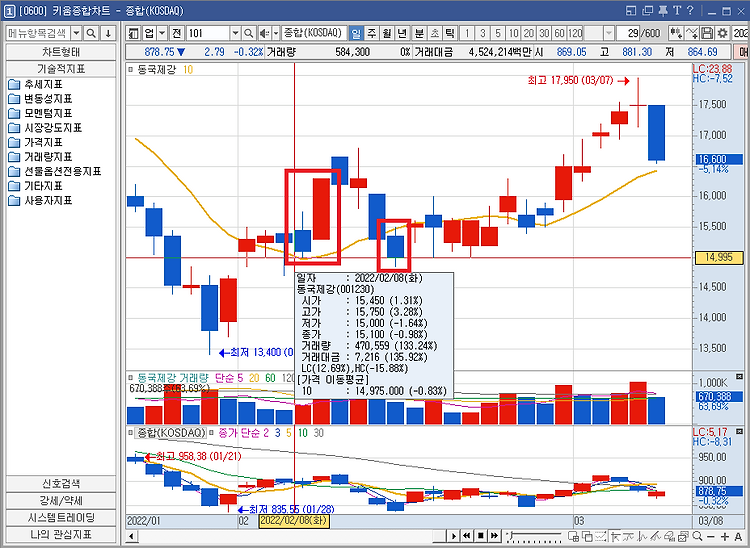Image resolution: width=750 pixels, height=548 pixels.
Task: Expand the 변동성지표 folder
Action: click(40, 99)
